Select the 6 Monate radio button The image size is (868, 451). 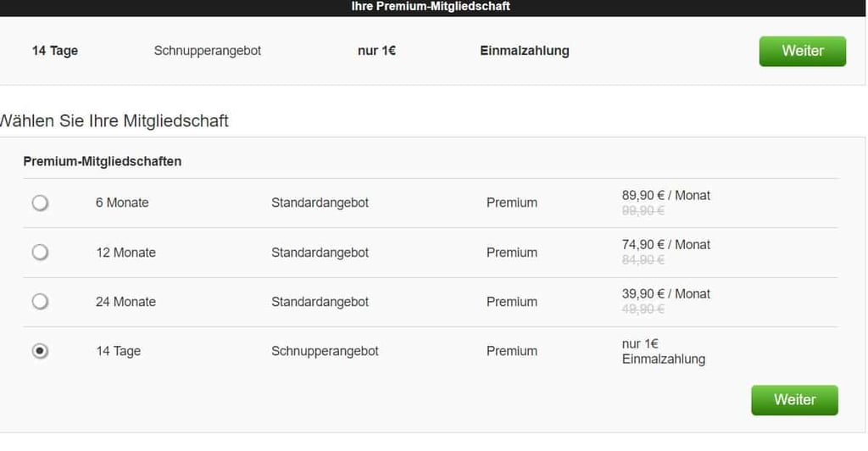tap(40, 203)
